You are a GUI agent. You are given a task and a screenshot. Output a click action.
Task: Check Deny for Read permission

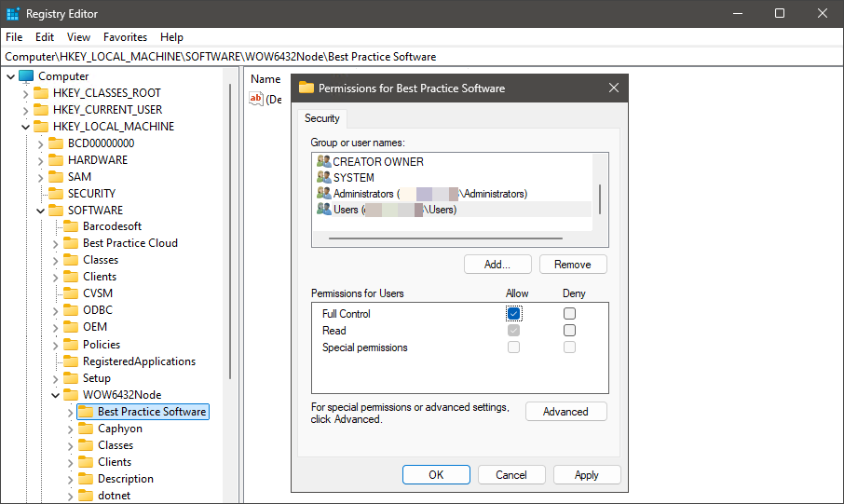pos(569,330)
